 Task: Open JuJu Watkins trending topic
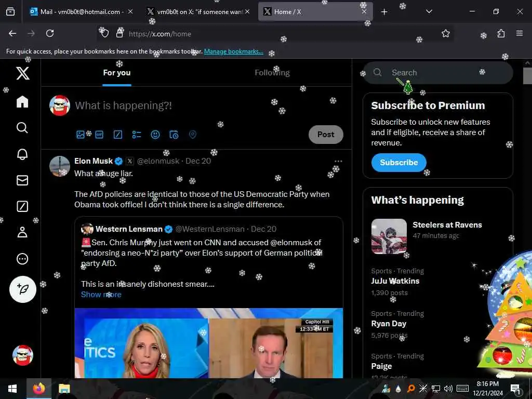(395, 281)
